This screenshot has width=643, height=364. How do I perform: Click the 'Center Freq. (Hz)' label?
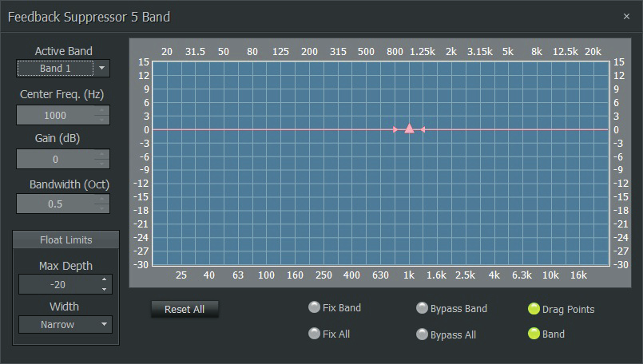pyautogui.click(x=62, y=95)
